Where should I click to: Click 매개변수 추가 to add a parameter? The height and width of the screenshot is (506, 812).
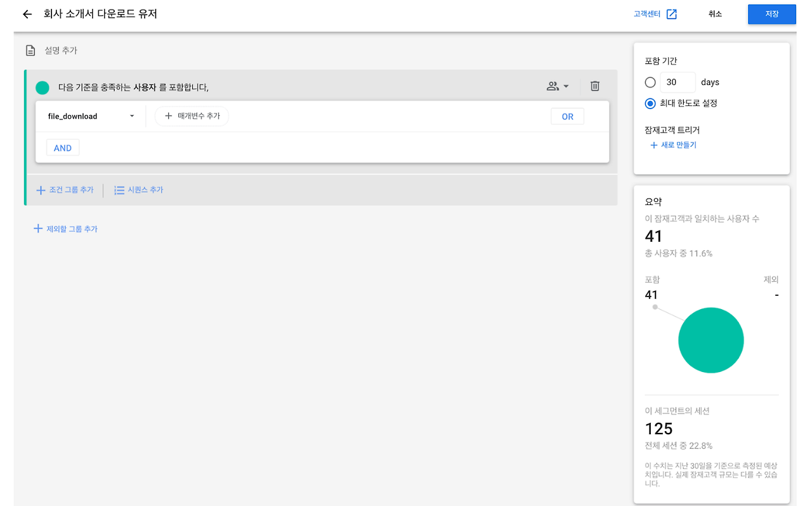tap(192, 116)
